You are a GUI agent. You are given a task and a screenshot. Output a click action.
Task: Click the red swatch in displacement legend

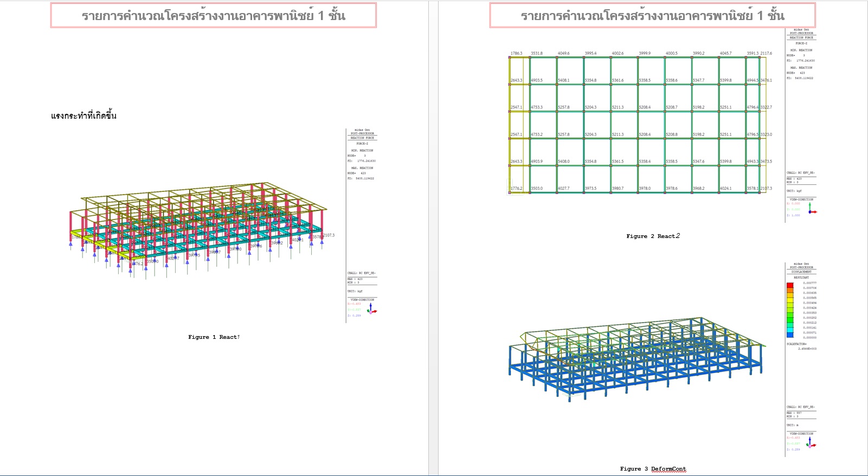790,285
